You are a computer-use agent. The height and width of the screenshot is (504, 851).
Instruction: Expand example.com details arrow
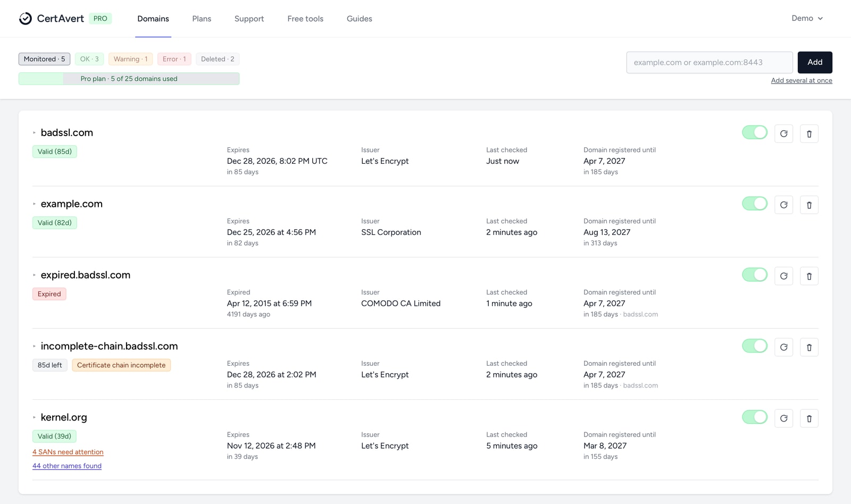click(x=35, y=204)
